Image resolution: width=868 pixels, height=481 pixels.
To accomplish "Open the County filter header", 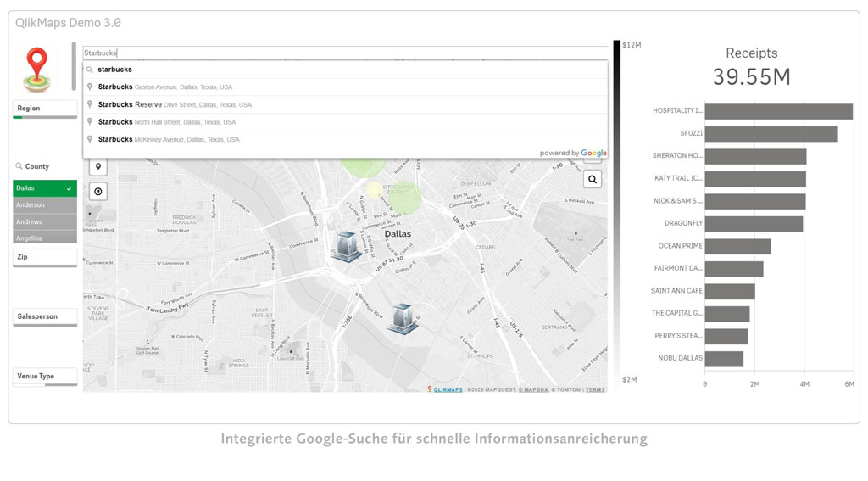I will coord(37,166).
